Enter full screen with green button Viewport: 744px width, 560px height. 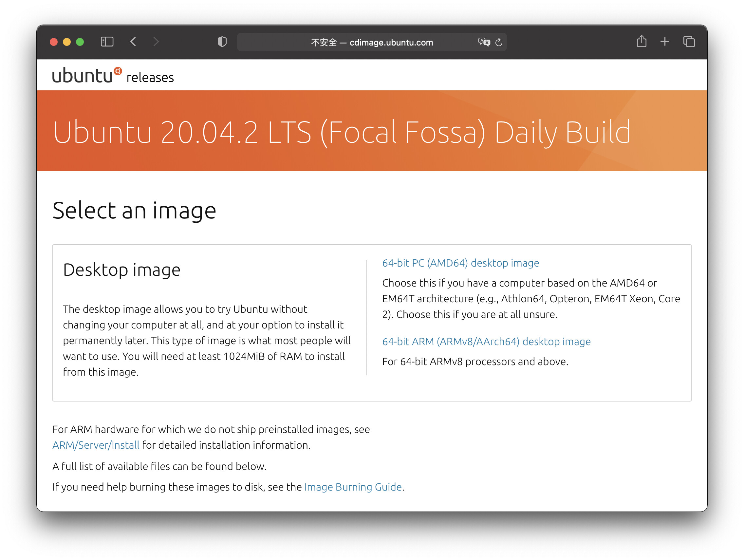[80, 42]
